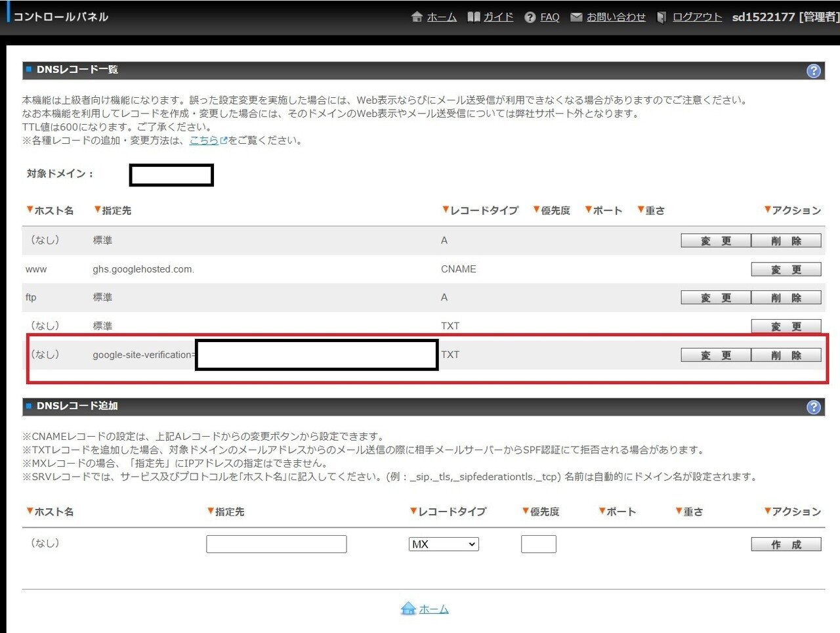Open the FAQ link
This screenshot has width=840, height=633.
pyautogui.click(x=550, y=17)
